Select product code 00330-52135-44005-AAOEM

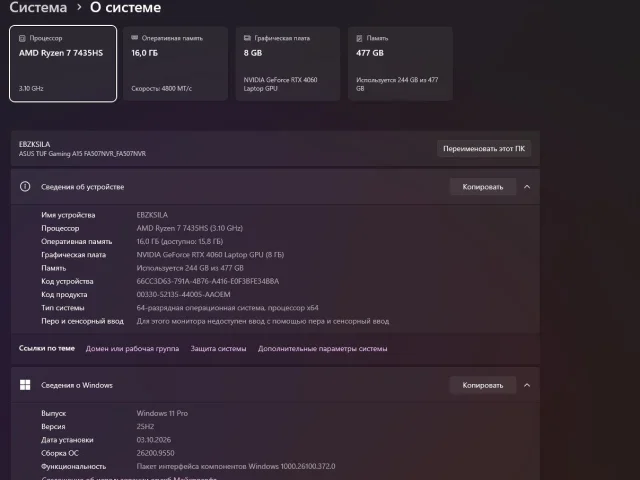click(x=183, y=294)
